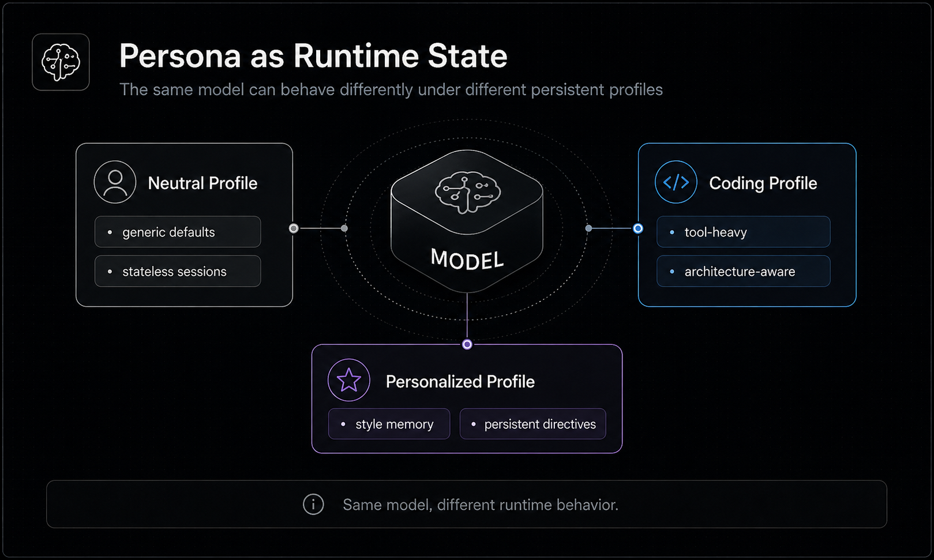Click the 'Personalized Profile' heading
This screenshot has height=560, width=934.
tap(460, 382)
